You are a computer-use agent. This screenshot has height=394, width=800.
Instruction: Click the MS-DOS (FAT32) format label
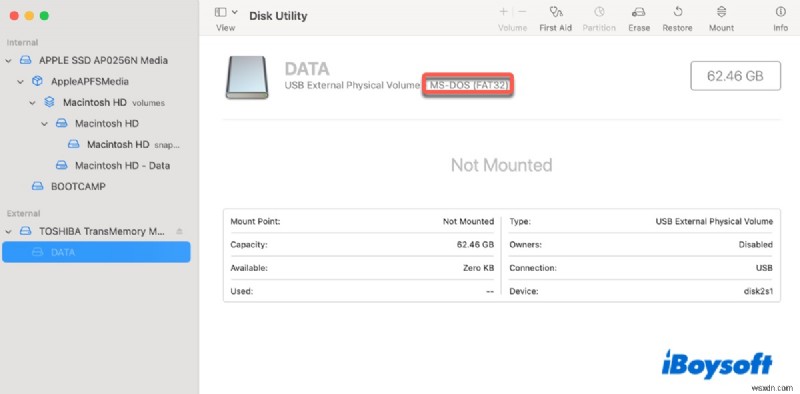[469, 85]
